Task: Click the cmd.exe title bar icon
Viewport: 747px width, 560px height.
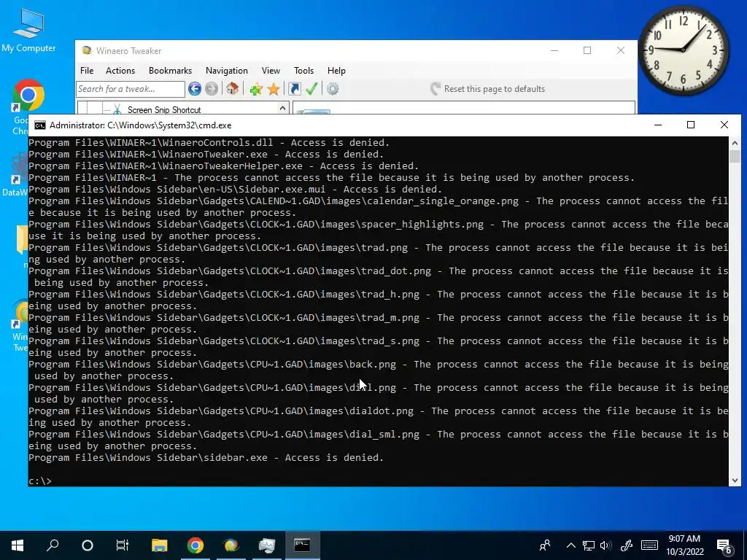Action: (x=40, y=125)
